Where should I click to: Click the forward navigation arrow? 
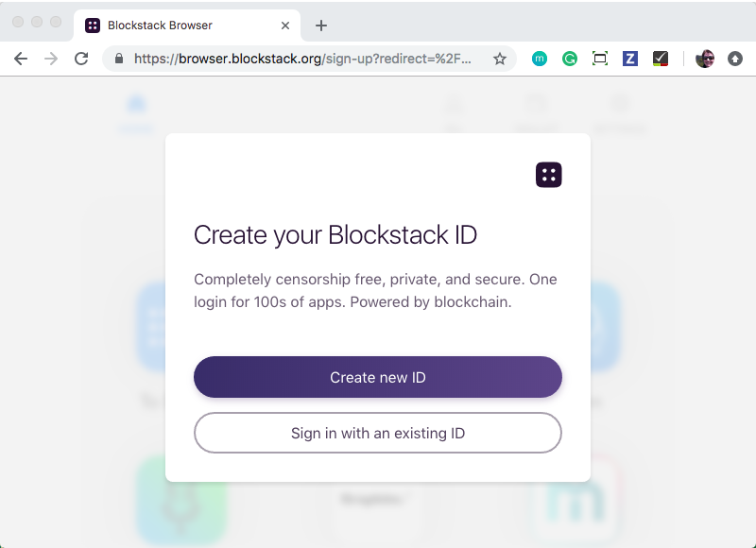pos(51,59)
